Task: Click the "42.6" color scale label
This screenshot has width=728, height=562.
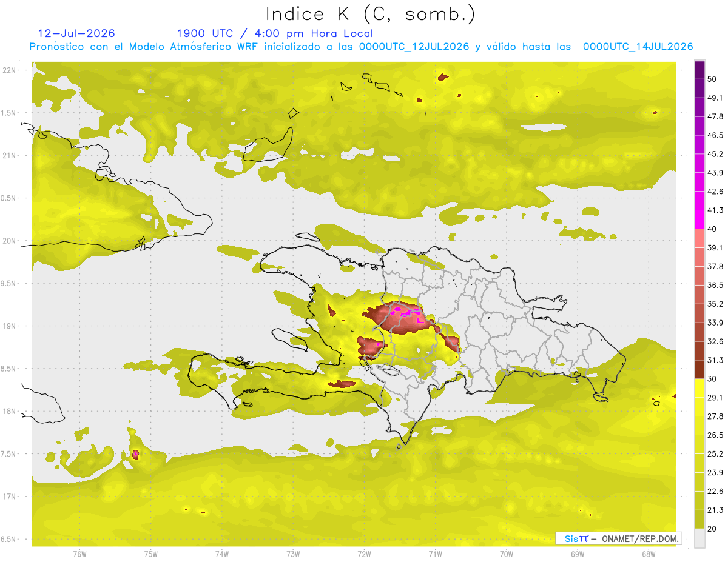Action: click(x=715, y=192)
